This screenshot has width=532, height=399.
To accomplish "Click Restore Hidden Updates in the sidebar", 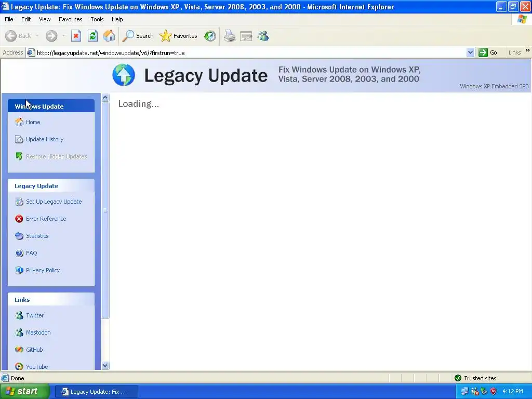I will [x=56, y=156].
